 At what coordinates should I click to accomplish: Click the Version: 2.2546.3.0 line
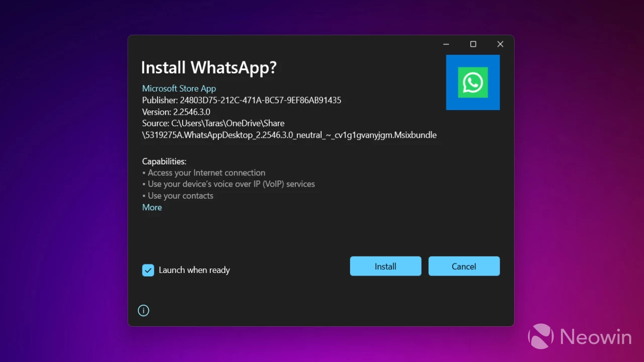tap(176, 112)
